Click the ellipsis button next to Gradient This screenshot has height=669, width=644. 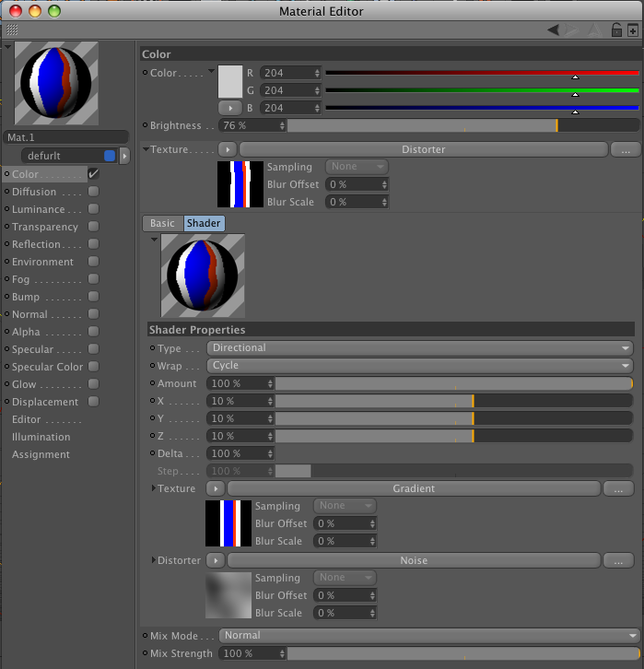(x=618, y=488)
